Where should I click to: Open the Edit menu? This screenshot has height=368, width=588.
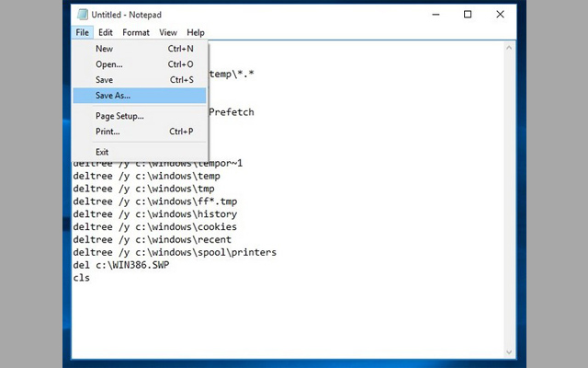coord(106,32)
